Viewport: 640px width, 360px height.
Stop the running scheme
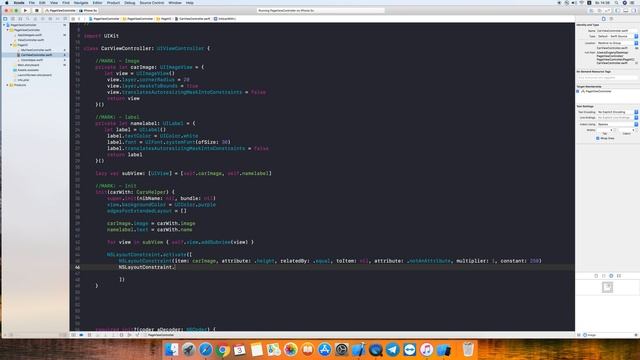[36, 10]
